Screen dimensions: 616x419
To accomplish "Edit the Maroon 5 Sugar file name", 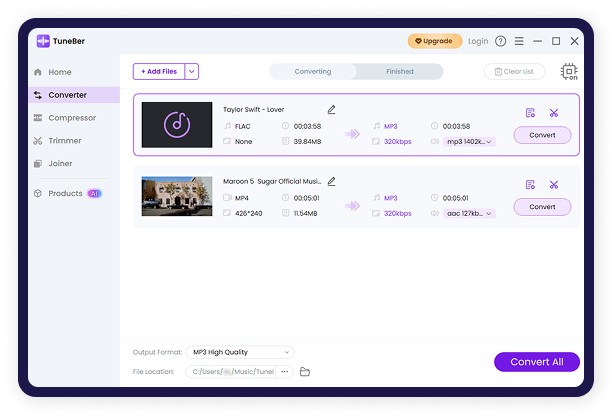I will [x=332, y=181].
